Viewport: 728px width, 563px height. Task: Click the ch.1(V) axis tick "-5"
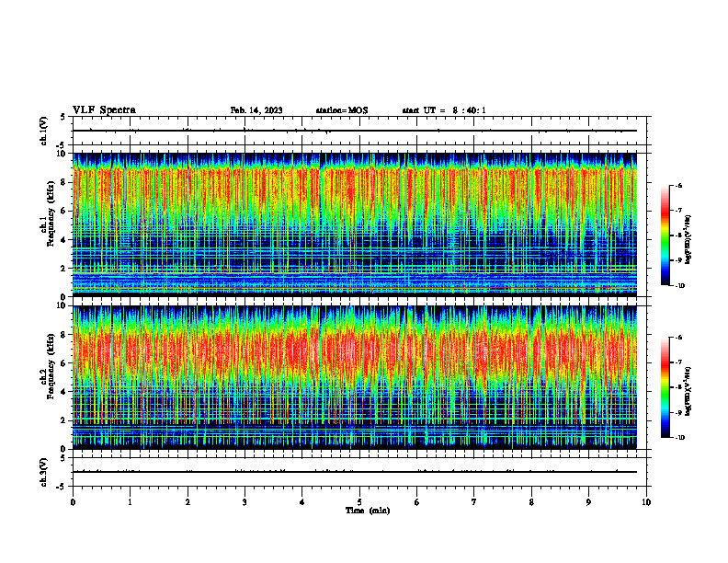(62, 145)
